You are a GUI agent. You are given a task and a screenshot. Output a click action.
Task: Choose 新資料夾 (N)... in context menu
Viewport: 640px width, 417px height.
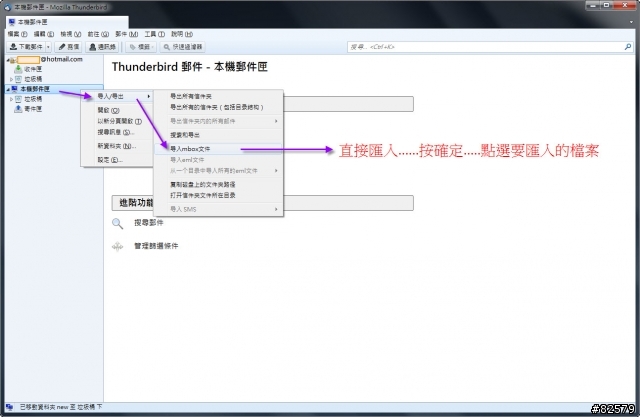118,146
